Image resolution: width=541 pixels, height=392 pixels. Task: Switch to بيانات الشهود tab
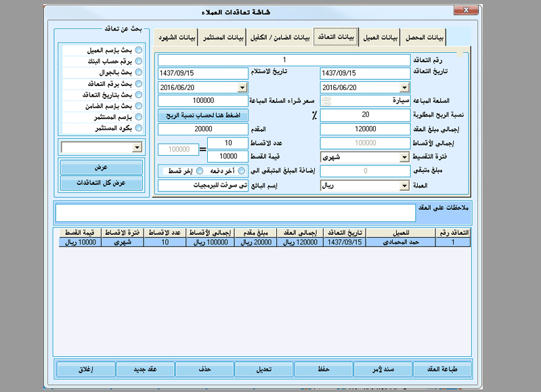176,37
